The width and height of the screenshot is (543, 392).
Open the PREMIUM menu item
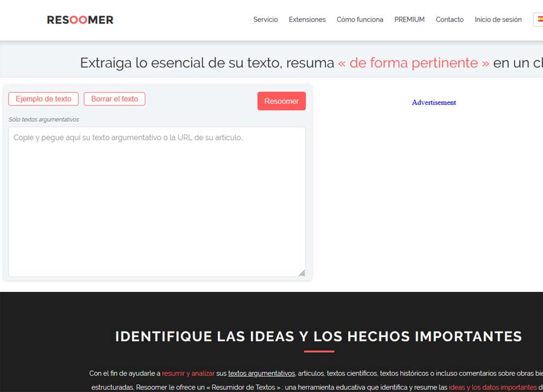pos(409,20)
